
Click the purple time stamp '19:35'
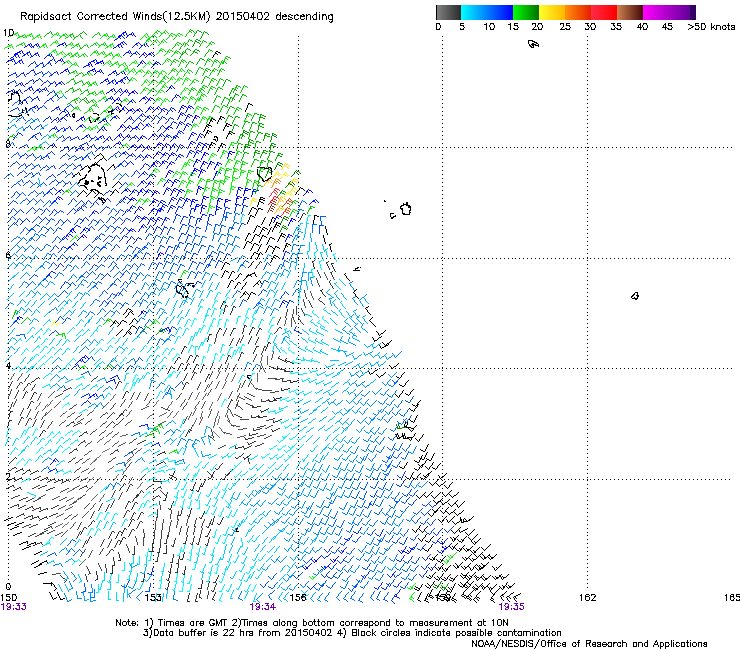click(512, 607)
